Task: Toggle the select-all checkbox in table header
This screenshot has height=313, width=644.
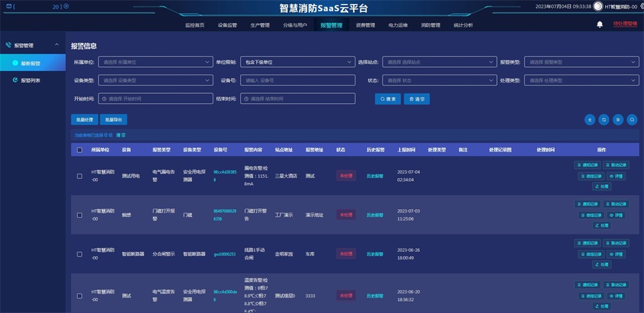Action: [80, 150]
